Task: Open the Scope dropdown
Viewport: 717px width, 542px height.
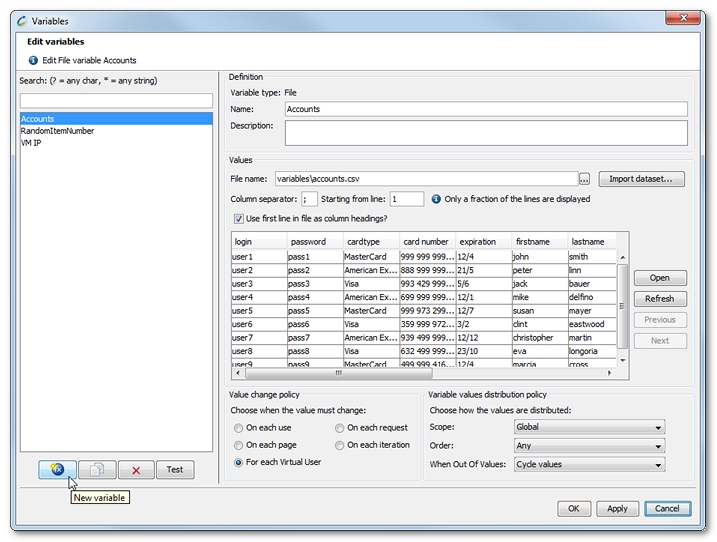Action: click(x=589, y=427)
